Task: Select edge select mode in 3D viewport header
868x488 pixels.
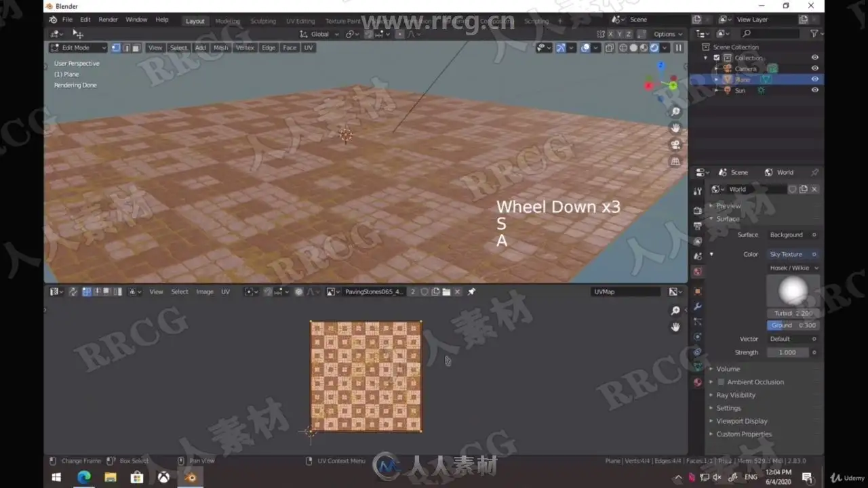Action: tap(126, 48)
